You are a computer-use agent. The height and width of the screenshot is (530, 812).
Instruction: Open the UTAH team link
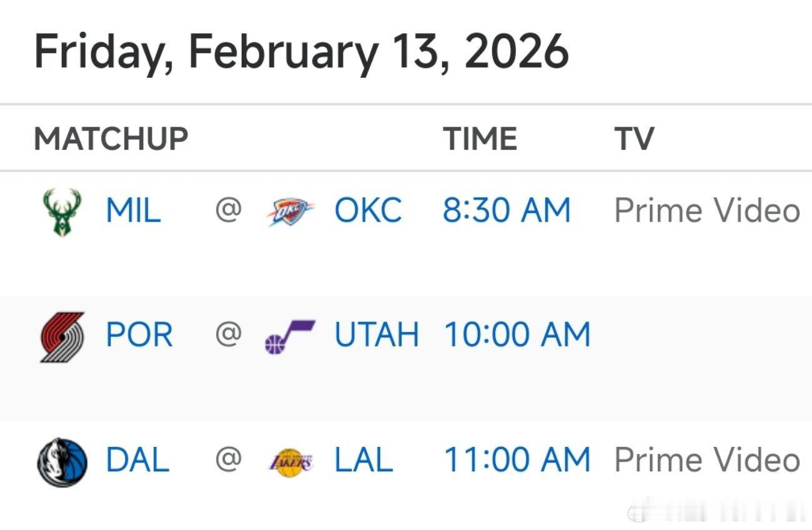(377, 335)
